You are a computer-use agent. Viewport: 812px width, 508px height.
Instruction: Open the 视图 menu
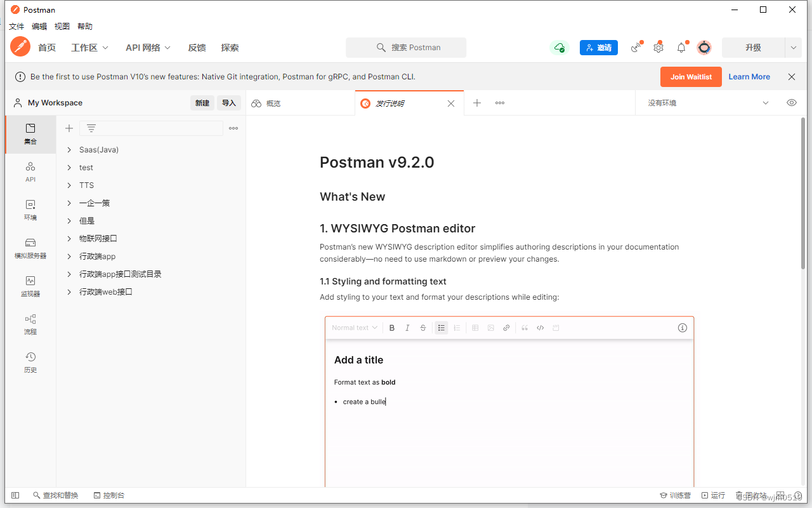pyautogui.click(x=62, y=27)
